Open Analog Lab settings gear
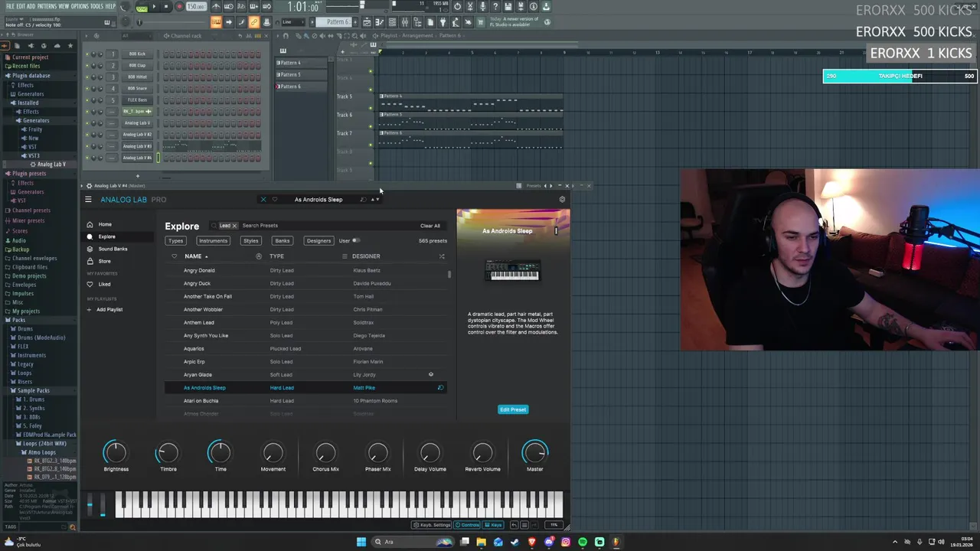Screen dimensions: 980x551 pos(562,200)
